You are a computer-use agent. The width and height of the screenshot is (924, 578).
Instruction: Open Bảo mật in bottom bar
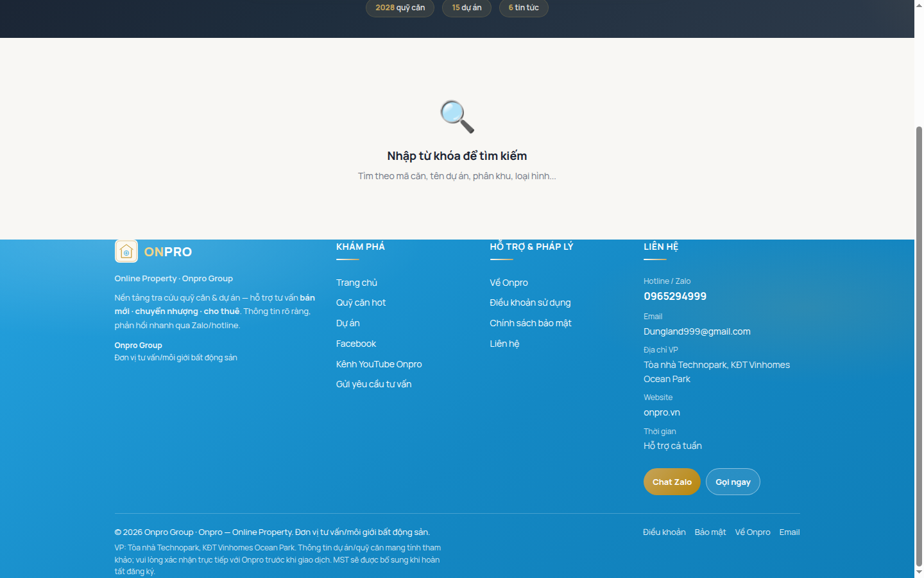[x=710, y=532]
